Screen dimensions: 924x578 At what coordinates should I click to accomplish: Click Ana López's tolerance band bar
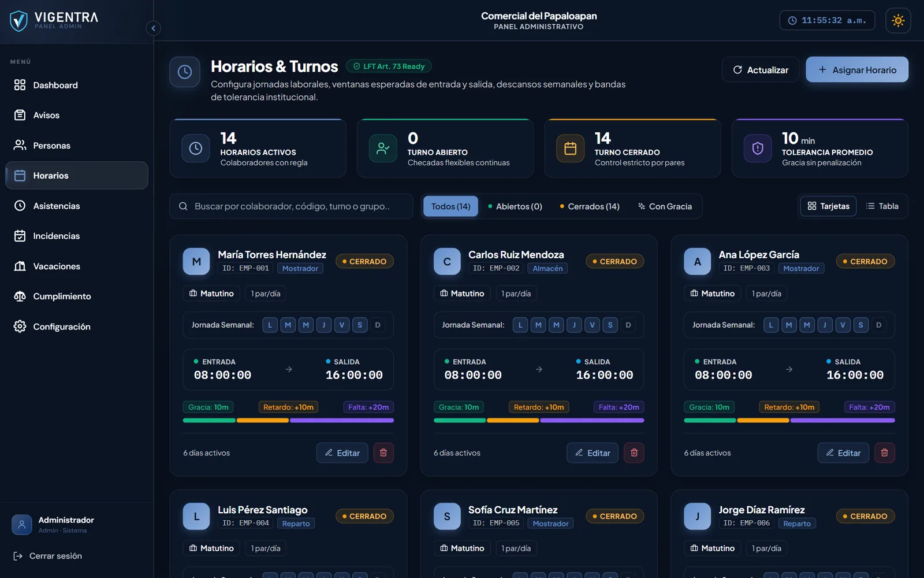pos(789,420)
